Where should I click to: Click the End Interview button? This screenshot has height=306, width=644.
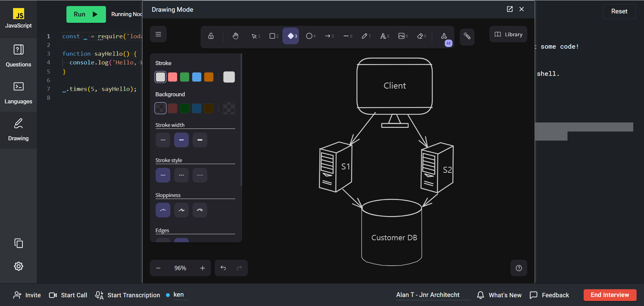coord(610,295)
